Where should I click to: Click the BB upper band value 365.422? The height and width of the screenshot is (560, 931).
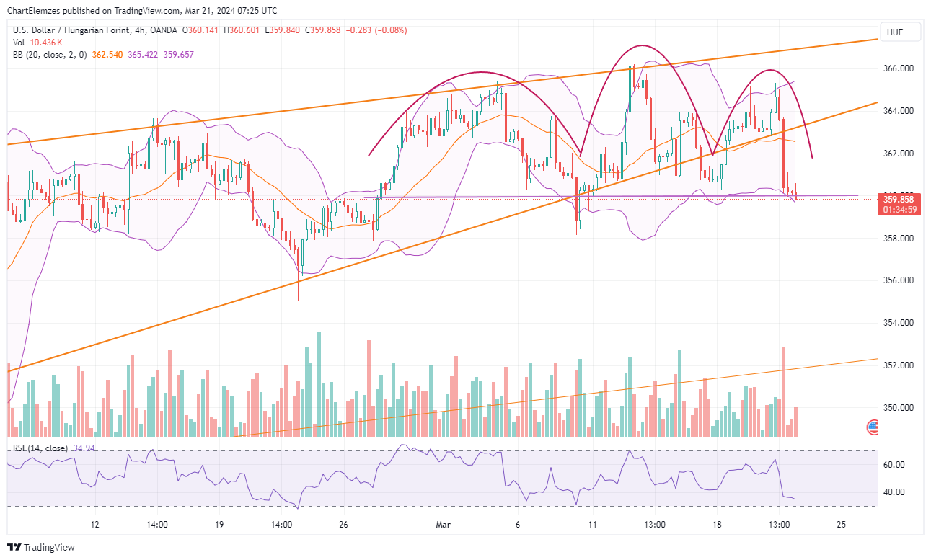point(144,55)
